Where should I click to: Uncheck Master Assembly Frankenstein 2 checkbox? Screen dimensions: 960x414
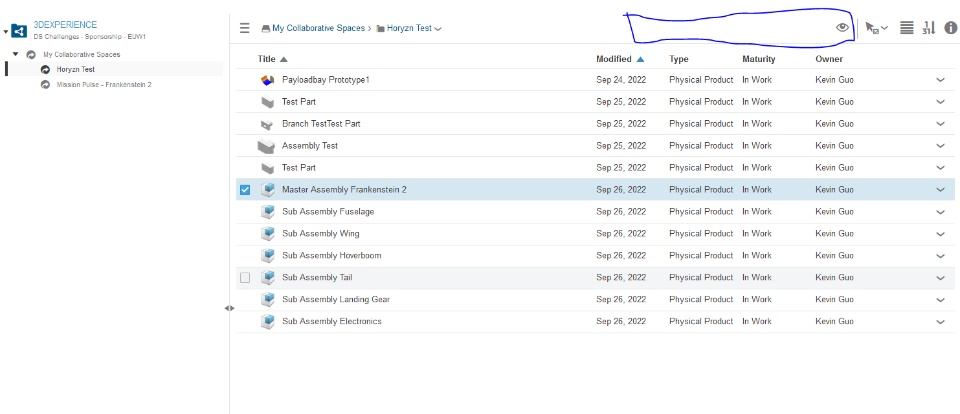point(246,190)
